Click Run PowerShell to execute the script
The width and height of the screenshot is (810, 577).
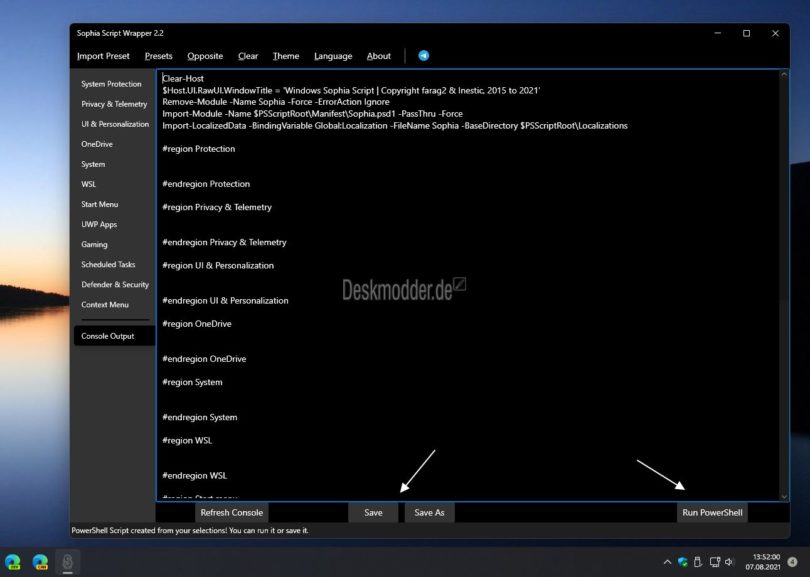(x=712, y=512)
